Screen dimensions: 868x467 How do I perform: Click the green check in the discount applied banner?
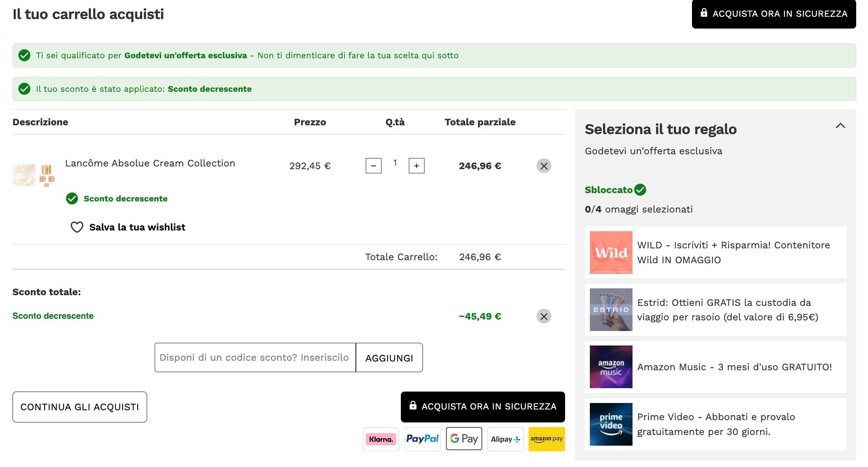(24, 89)
